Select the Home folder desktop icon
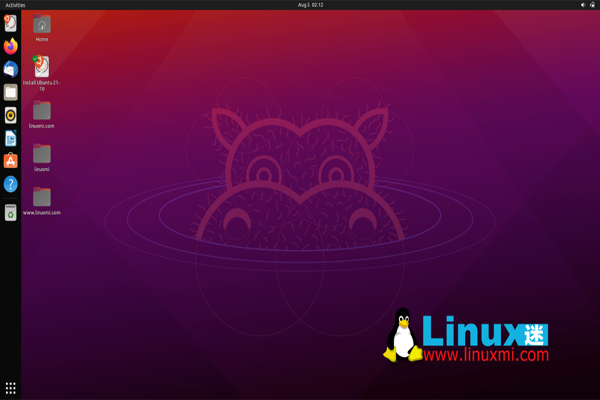This screenshot has height=400, width=600. pyautogui.click(x=42, y=28)
